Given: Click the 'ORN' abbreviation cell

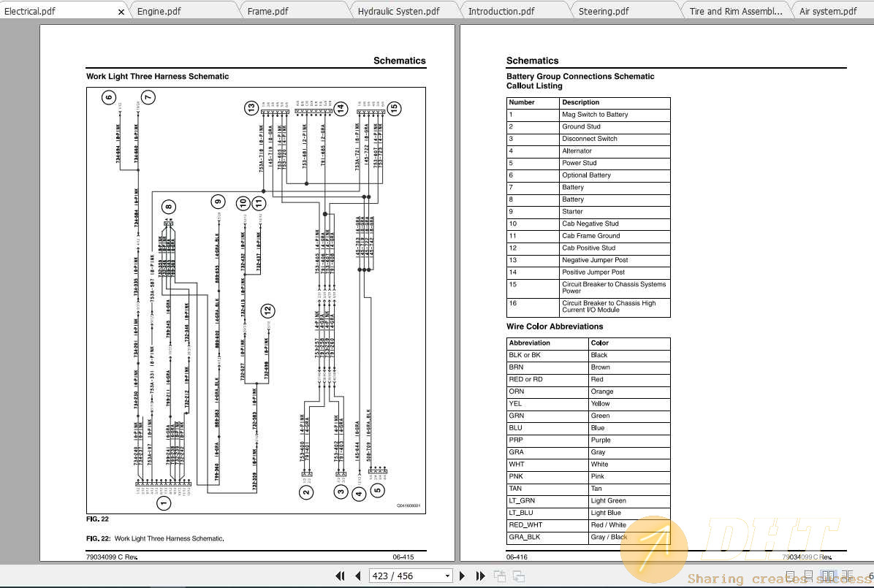Looking at the screenshot, I should [x=547, y=392].
